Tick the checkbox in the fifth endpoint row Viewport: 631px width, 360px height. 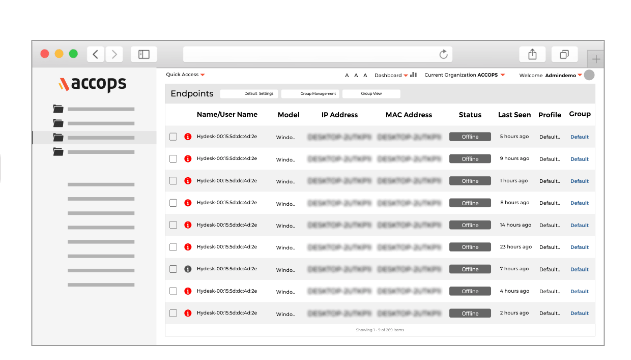[x=173, y=225]
